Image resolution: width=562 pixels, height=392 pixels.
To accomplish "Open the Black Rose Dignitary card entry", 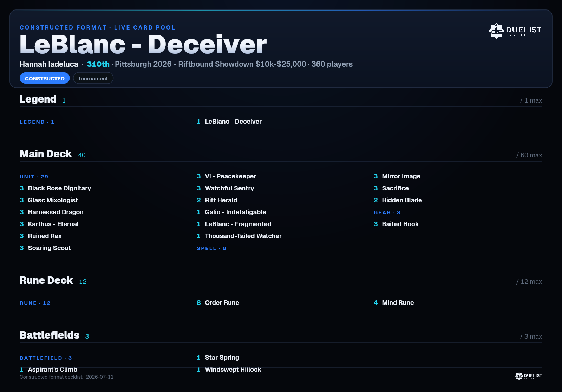I will pyautogui.click(x=55, y=188).
